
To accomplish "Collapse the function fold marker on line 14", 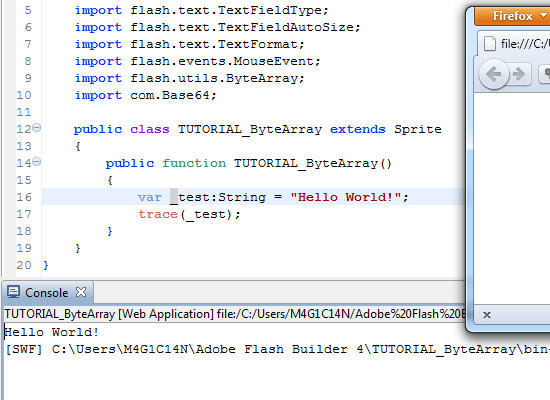I will pyautogui.click(x=36, y=162).
